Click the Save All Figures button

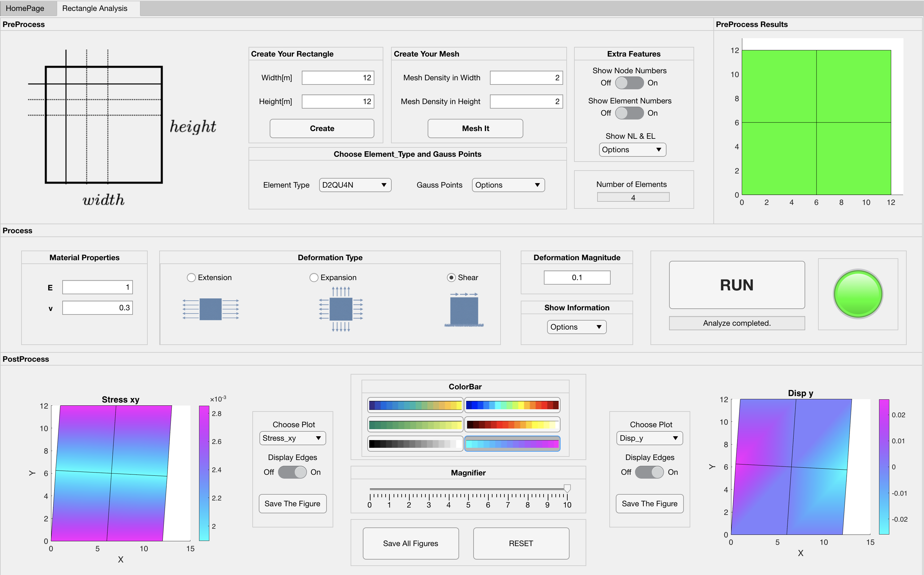tap(411, 544)
